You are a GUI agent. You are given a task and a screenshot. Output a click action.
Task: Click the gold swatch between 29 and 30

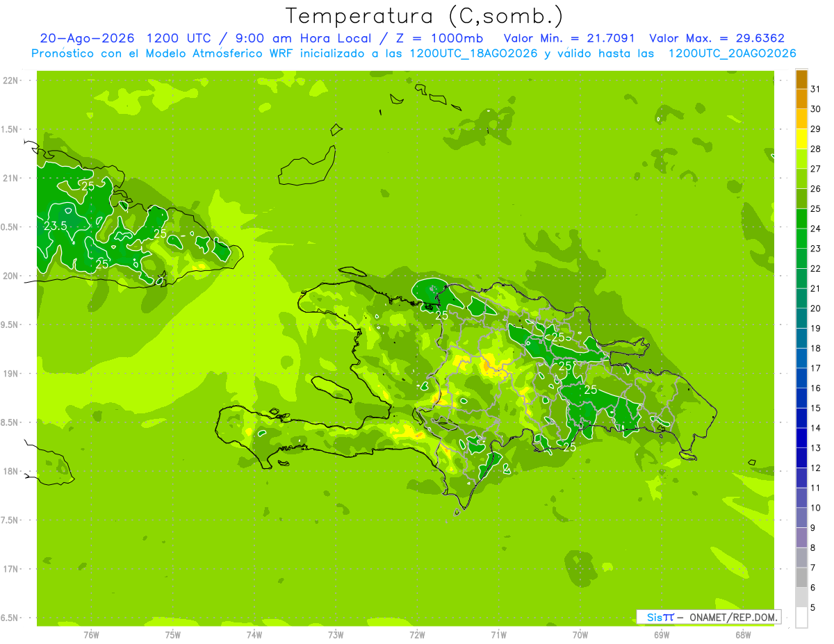click(x=801, y=119)
